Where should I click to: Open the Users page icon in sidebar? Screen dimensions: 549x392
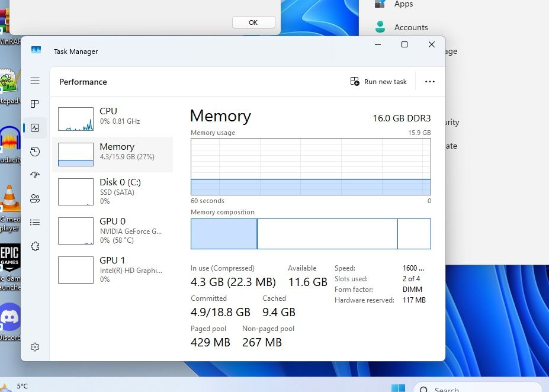point(35,199)
